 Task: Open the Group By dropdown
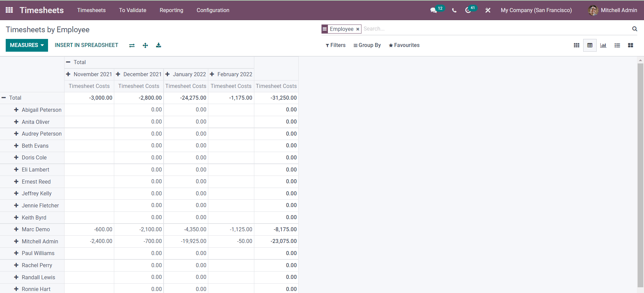(x=367, y=45)
